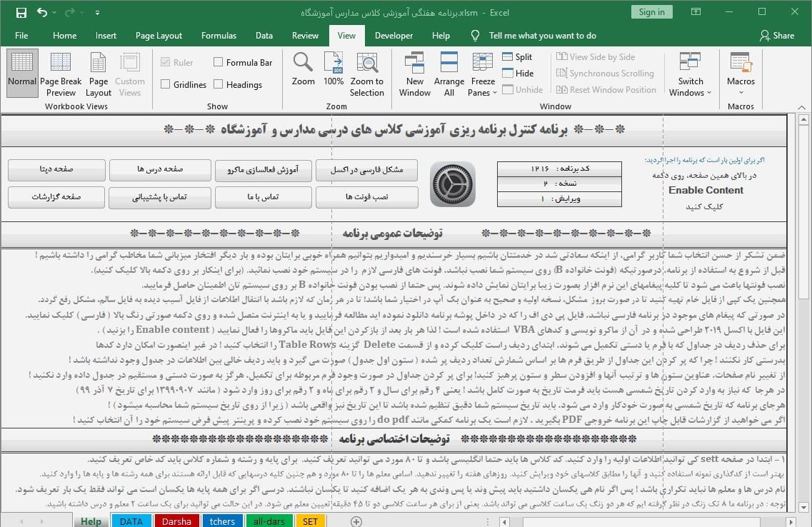The height and width of the screenshot is (527, 812).
Task: Open the File menu
Action: (x=21, y=36)
